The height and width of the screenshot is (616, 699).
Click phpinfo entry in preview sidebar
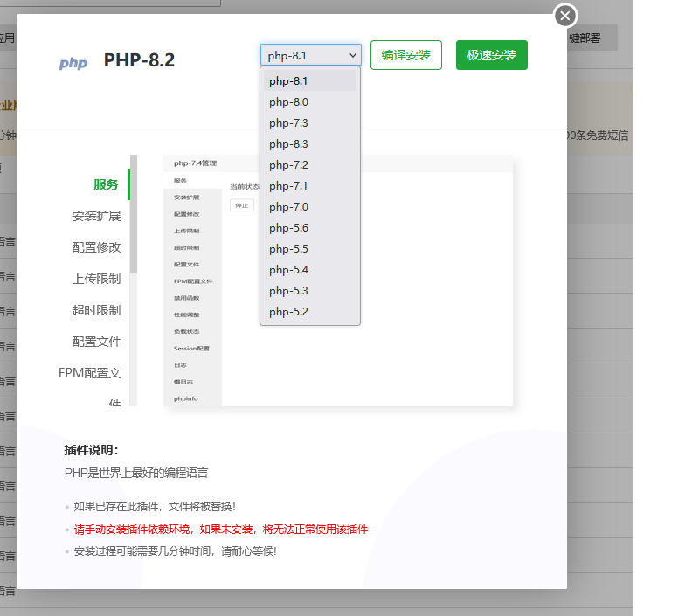click(x=186, y=398)
